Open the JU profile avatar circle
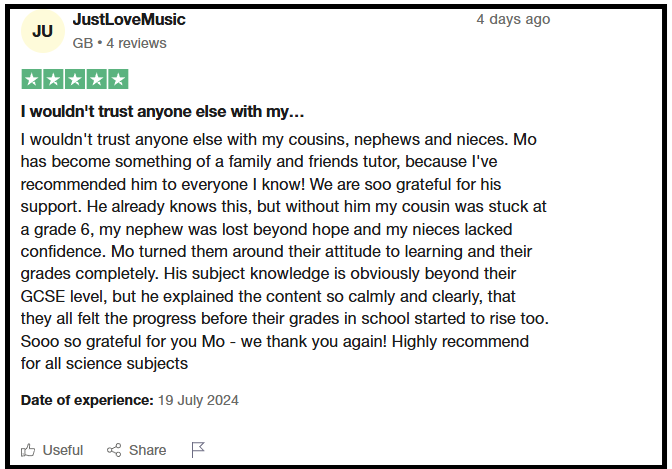 [x=42, y=31]
